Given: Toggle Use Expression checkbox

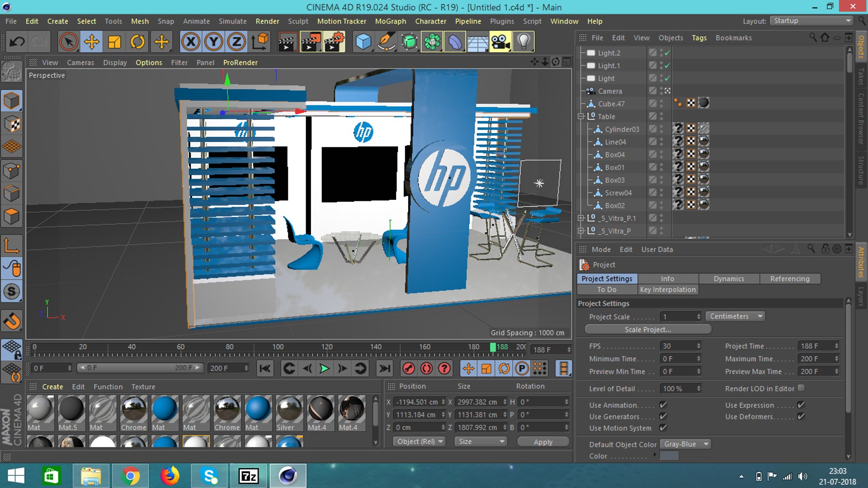Looking at the screenshot, I should (x=801, y=405).
